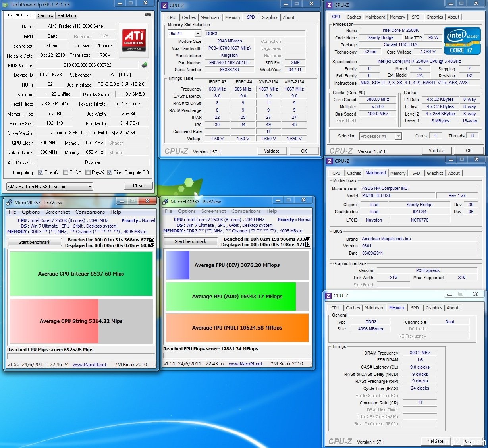Click the BIOS Version field in GPU-Z
Viewport: 488px width, 448px height.
point(87,65)
